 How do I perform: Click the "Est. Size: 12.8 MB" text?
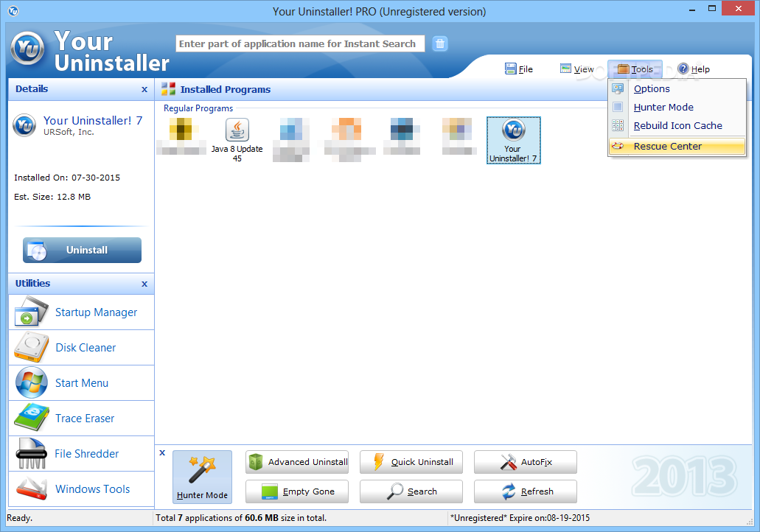52,197
